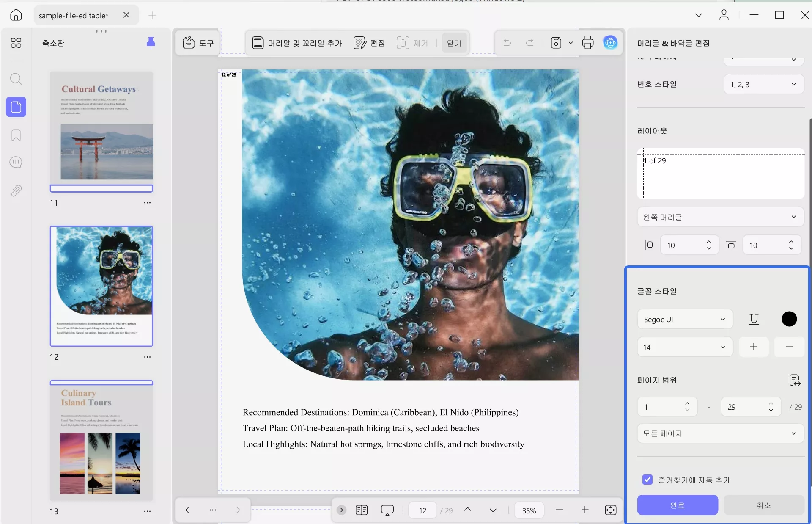This screenshot has height=524, width=812.
Task: Select the page thumbnails panel icon
Action: pos(16,107)
